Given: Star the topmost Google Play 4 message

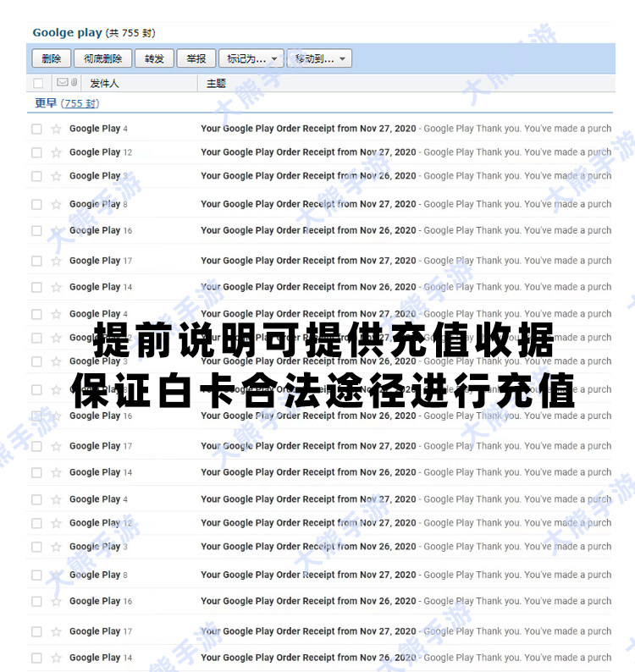Looking at the screenshot, I should coord(56,129).
